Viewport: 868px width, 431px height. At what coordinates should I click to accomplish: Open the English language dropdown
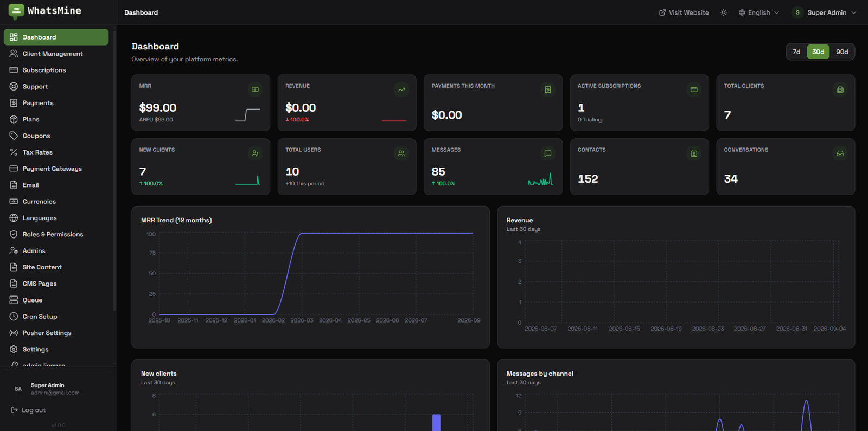click(x=759, y=12)
